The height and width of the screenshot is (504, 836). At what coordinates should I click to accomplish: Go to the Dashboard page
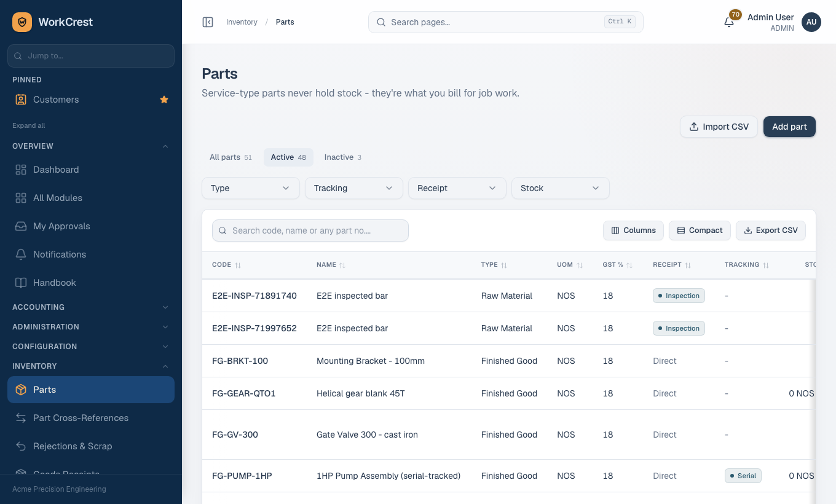coord(91,170)
